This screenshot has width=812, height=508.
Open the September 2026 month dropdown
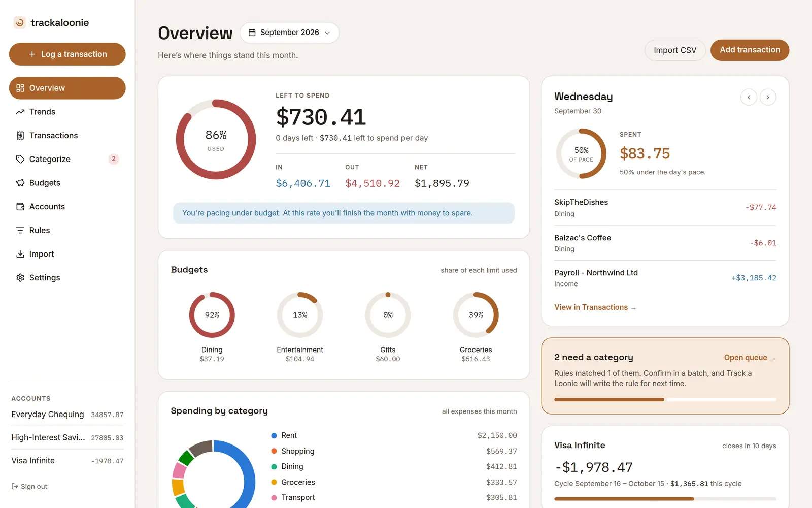pos(289,33)
